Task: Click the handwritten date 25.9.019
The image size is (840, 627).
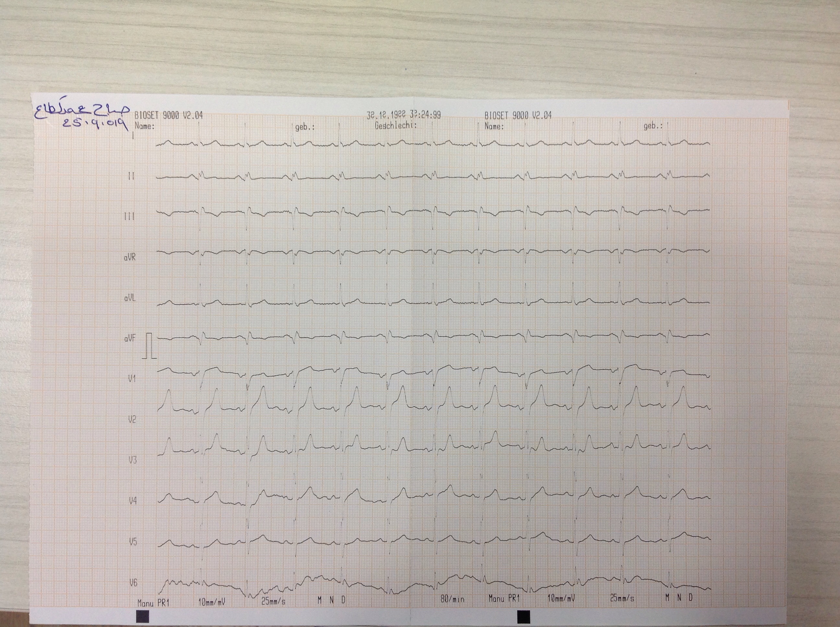Action: pyautogui.click(x=95, y=123)
